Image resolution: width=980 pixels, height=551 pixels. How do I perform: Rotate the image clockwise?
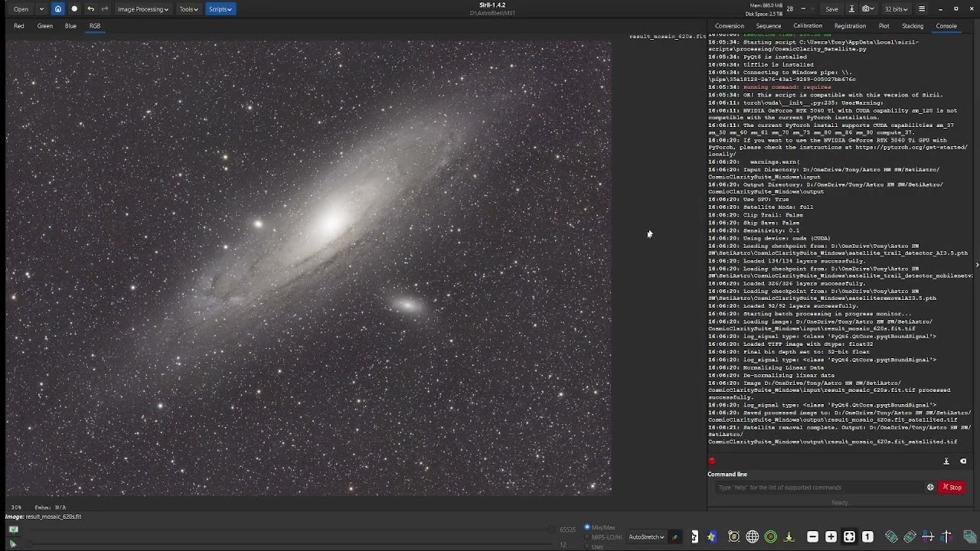point(910,537)
